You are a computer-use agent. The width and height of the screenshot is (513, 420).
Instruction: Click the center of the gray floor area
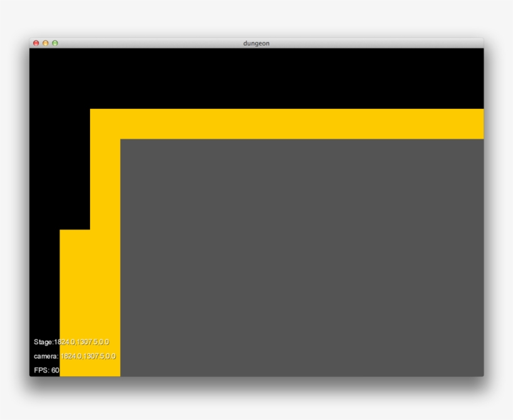[x=302, y=257]
